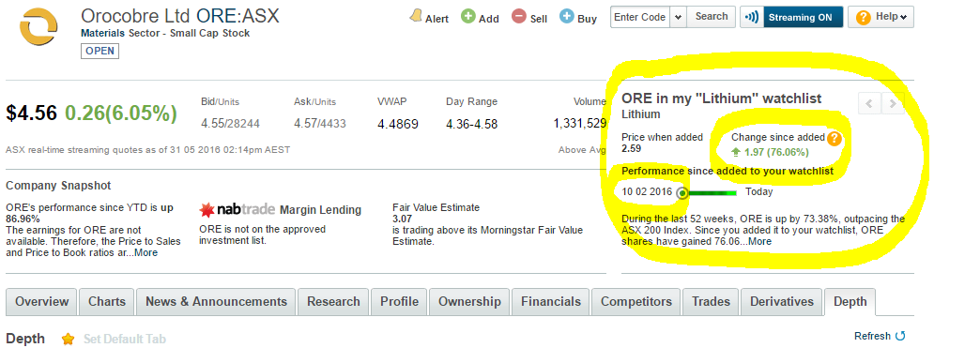Click the Volume value 1,331,529
The width and height of the screenshot is (980, 348).
coord(580,124)
